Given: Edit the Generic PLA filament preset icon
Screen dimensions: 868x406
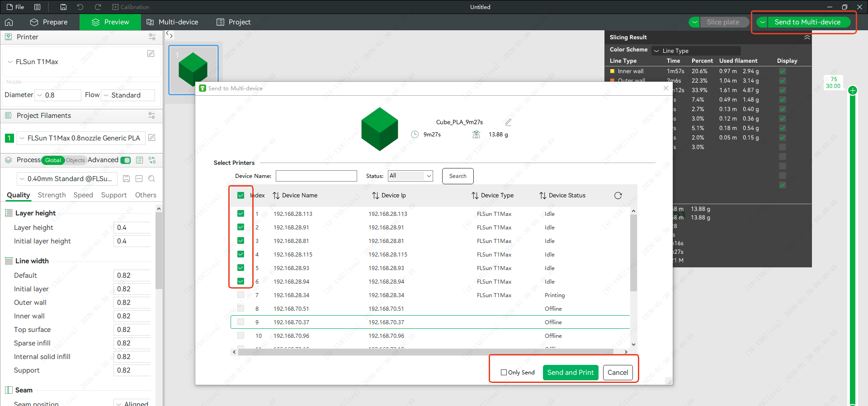Looking at the screenshot, I should tap(152, 138).
